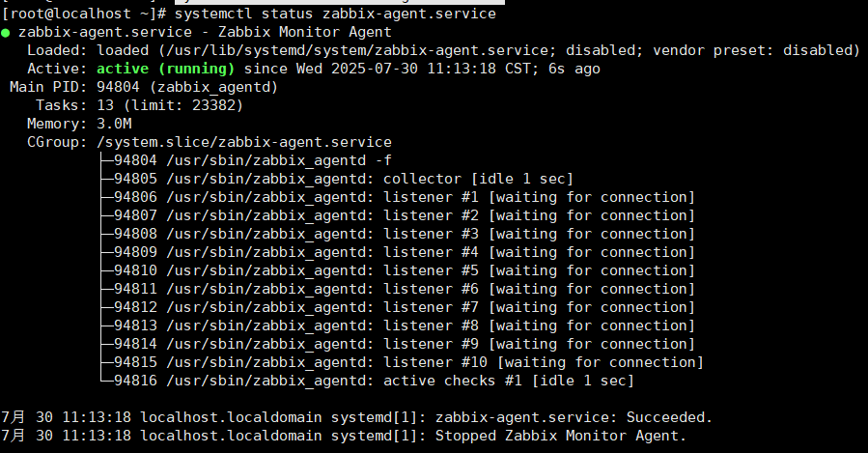The width and height of the screenshot is (868, 453).
Task: Click the green status dot before zabbix-agent.service
Action: coord(6,33)
